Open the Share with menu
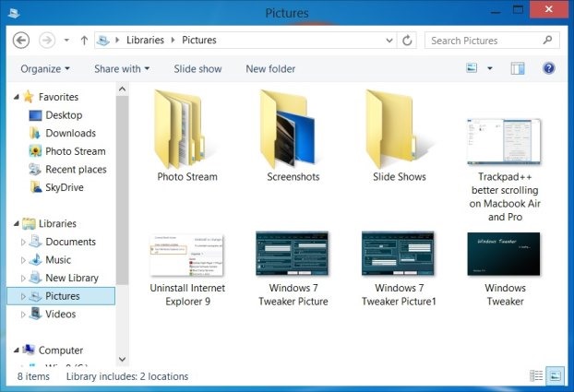574x392 pixels. (122, 69)
